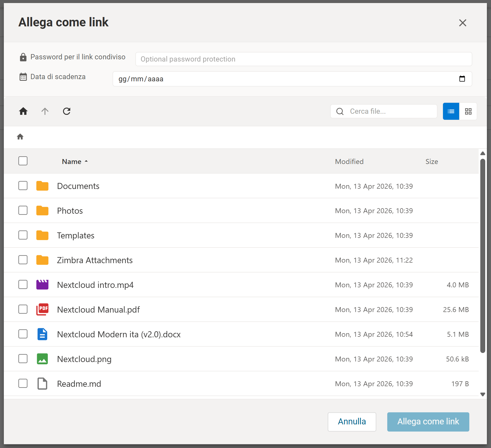
Task: Sort list by Modified column
Action: 349,162
